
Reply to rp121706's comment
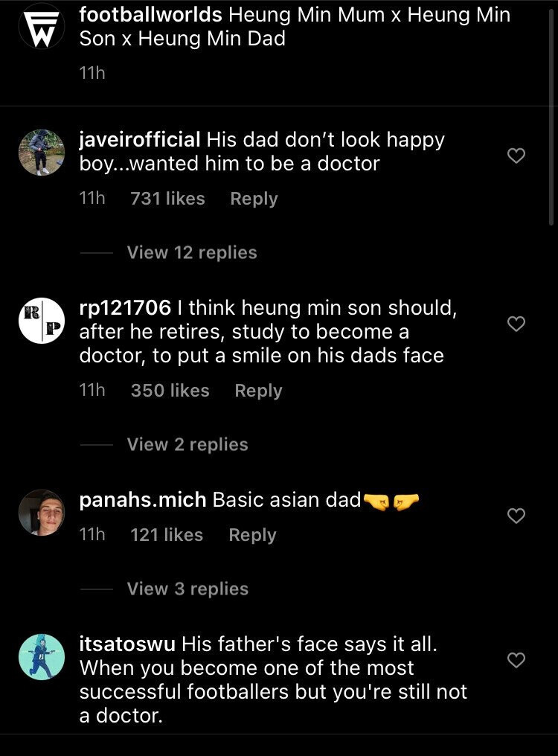point(258,391)
